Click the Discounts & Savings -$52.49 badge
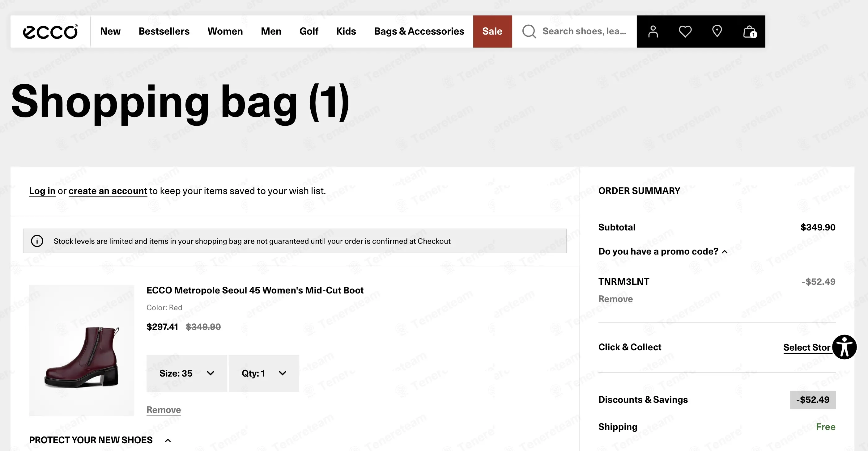Viewport: 868px width, 451px height. [x=813, y=400]
